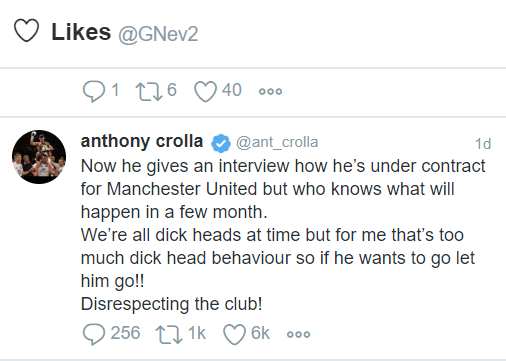
Task: Retweet the post showing 6 retweets
Action: tap(149, 91)
